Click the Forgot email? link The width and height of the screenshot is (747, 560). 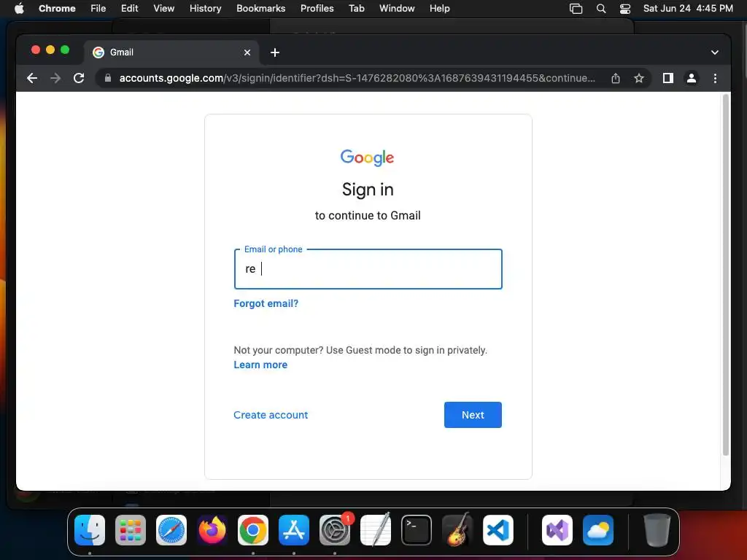[266, 303]
